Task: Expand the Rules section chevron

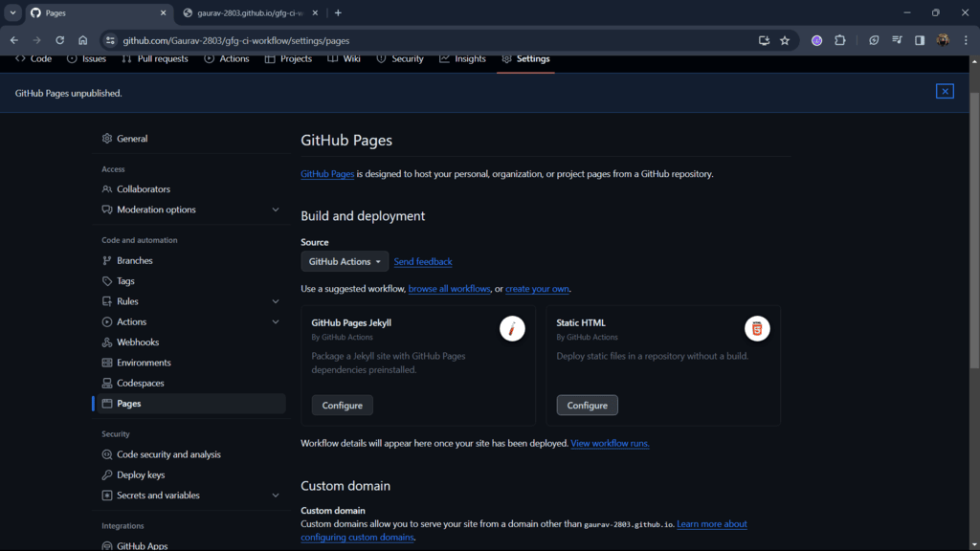Action: 276,301
